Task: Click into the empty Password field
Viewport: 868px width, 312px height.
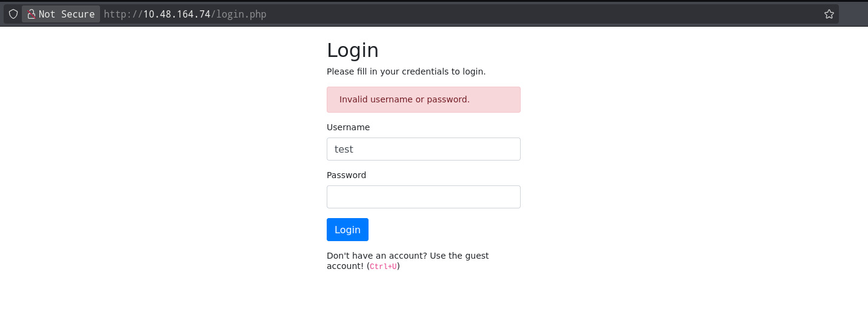Action: coord(423,197)
